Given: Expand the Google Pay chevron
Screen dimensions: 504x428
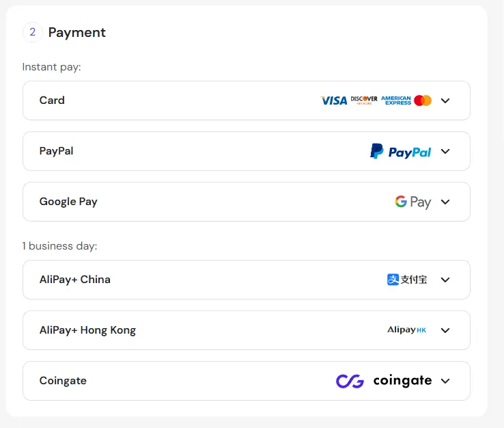Looking at the screenshot, I should (445, 202).
